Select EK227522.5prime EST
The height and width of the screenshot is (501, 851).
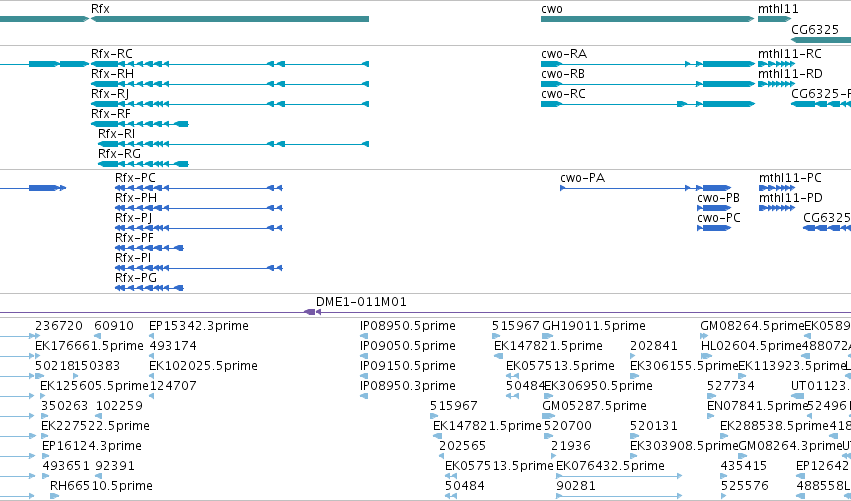pos(95,426)
